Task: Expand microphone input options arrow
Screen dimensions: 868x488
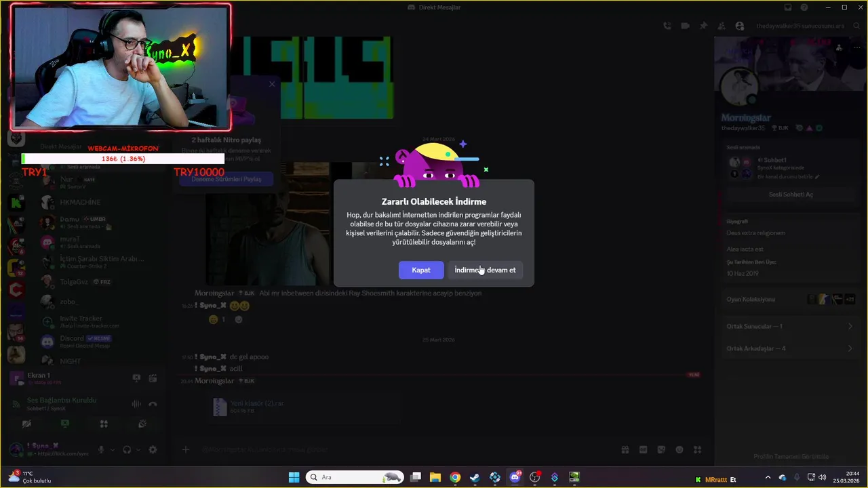Action: pyautogui.click(x=113, y=449)
